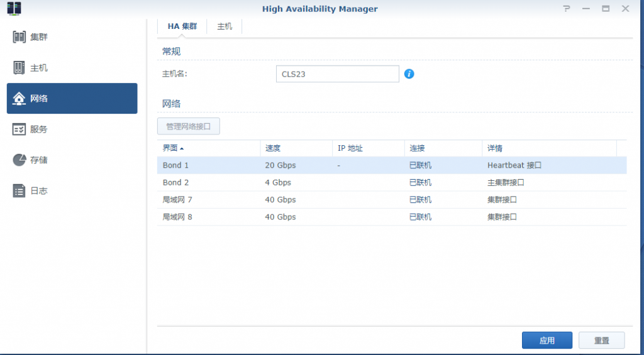Image resolution: width=644 pixels, height=355 pixels.
Task: Click 集群接口 in 局域网 8 row
Action: click(x=502, y=217)
